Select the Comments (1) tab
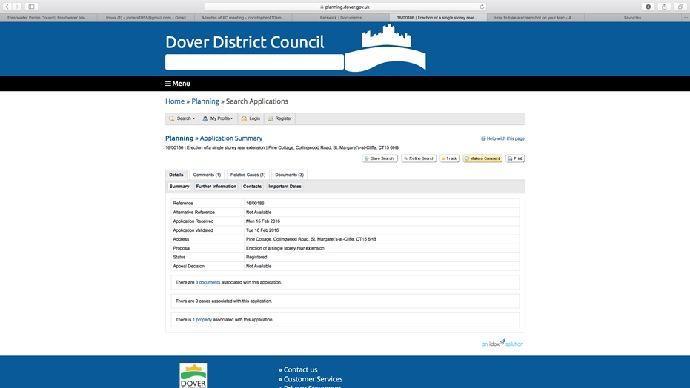This screenshot has width=690, height=388. pyautogui.click(x=207, y=175)
